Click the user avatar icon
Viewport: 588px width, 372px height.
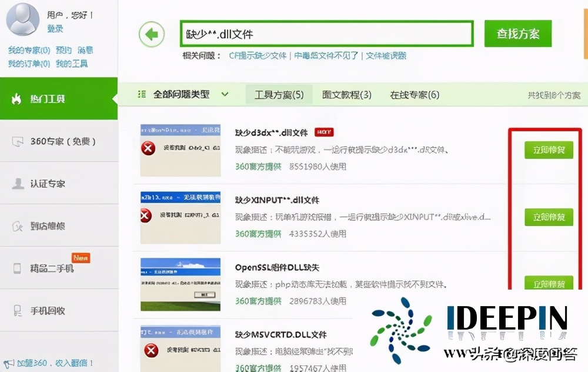[22, 19]
